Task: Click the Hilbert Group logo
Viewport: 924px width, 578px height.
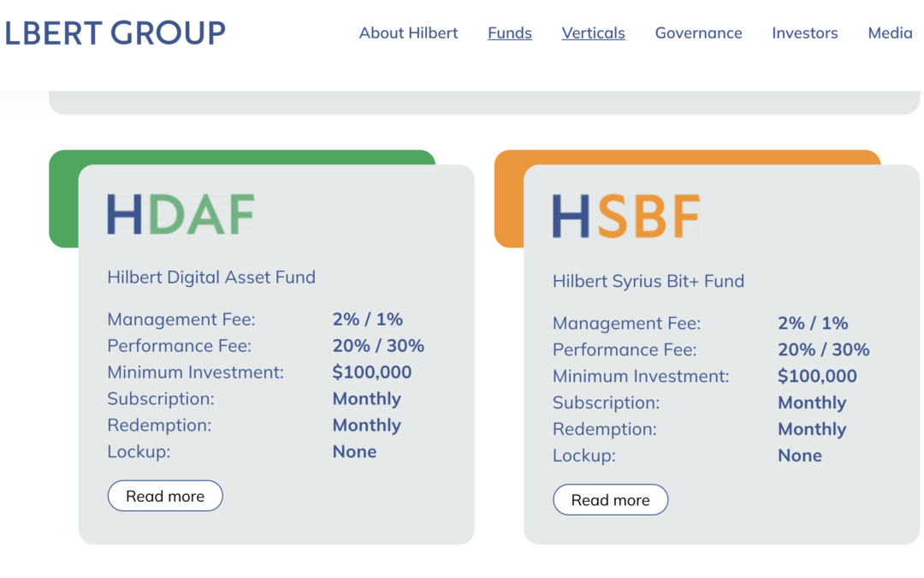Action: tap(115, 33)
